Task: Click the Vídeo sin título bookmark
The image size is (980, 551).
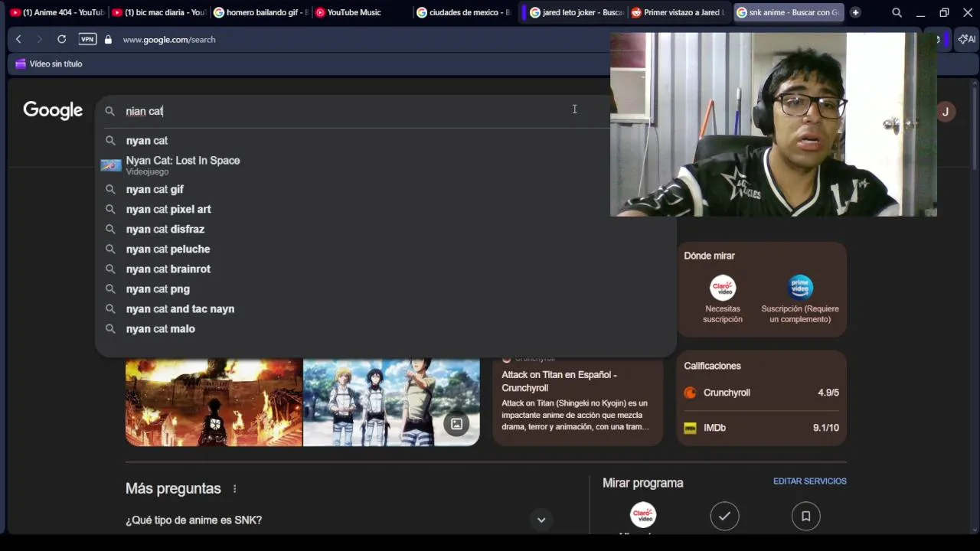Action: click(x=49, y=64)
